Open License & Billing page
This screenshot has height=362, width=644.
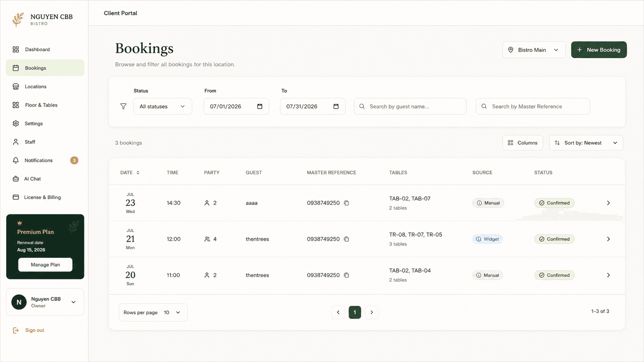click(x=45, y=197)
